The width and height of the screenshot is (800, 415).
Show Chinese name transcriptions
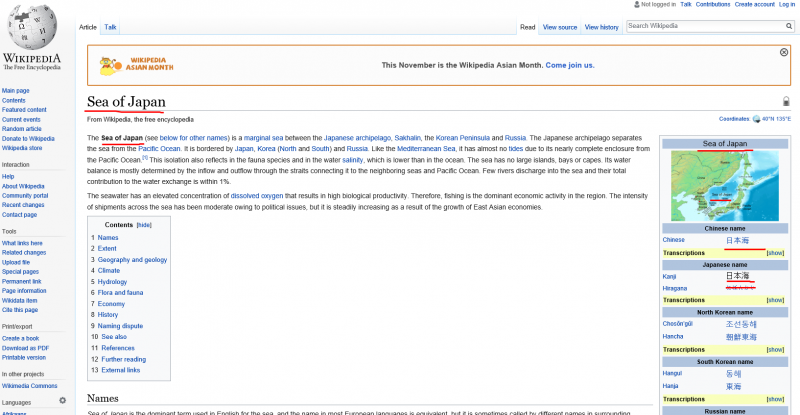coord(775,253)
